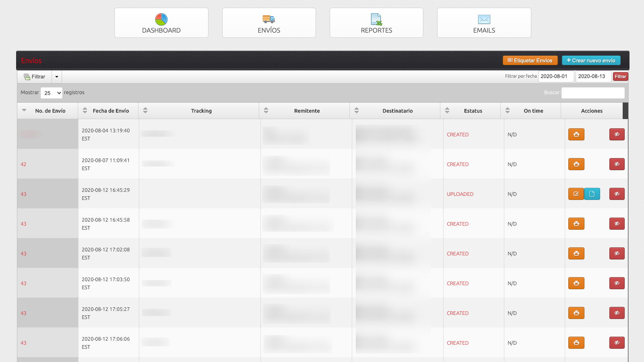Screen dimensions: 644x362
Task: Hide the UPLOADED shipment row
Action: coord(617,194)
